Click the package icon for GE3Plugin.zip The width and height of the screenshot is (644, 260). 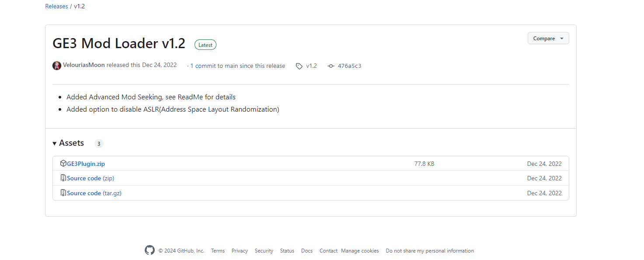[63, 164]
